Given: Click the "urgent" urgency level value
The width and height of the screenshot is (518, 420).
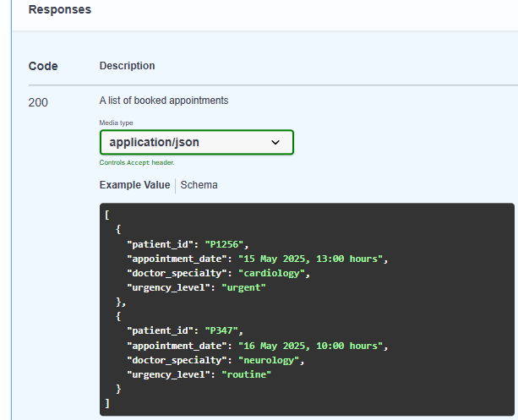Looking at the screenshot, I should (243, 287).
